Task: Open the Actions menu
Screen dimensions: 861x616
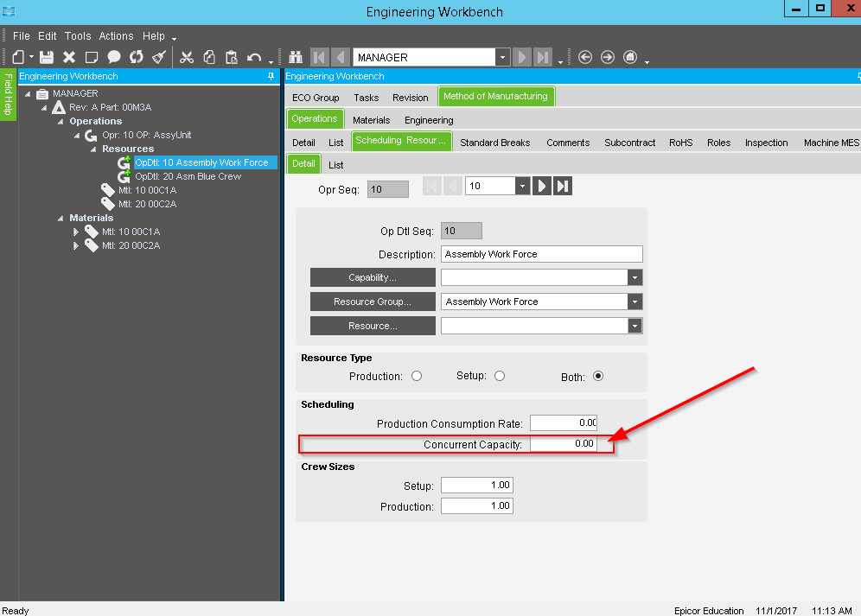Action: [x=116, y=36]
